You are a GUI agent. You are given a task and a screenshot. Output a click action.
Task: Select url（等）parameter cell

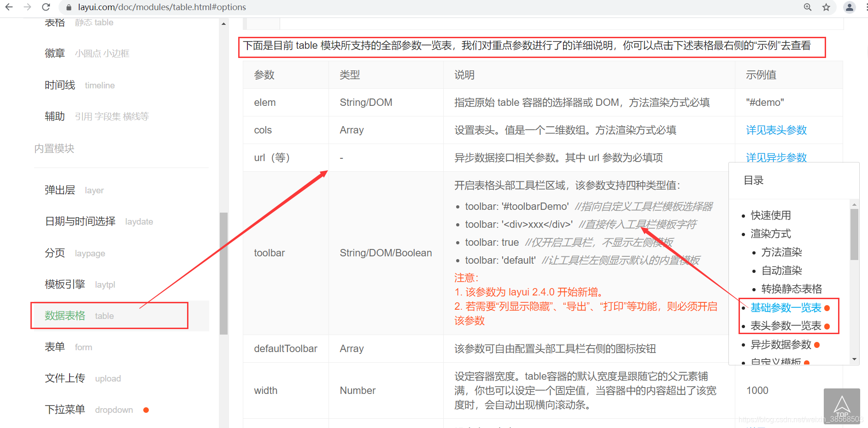point(286,157)
